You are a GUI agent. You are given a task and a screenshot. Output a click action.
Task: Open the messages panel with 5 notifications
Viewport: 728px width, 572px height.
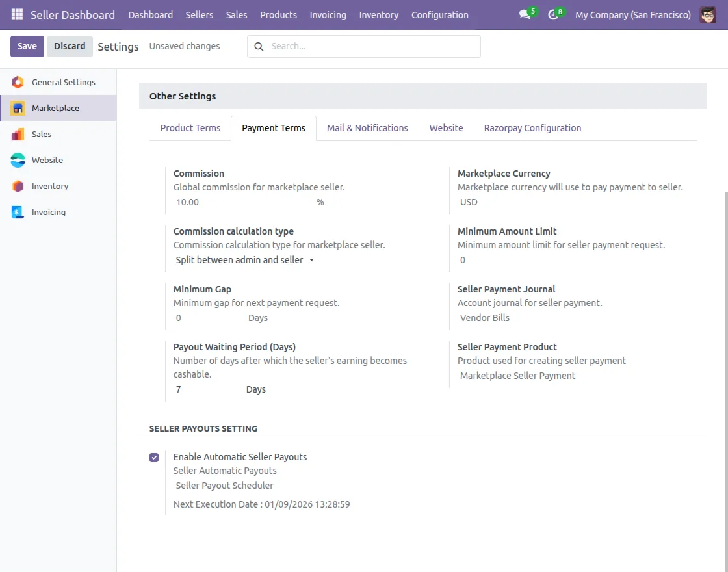tap(525, 14)
